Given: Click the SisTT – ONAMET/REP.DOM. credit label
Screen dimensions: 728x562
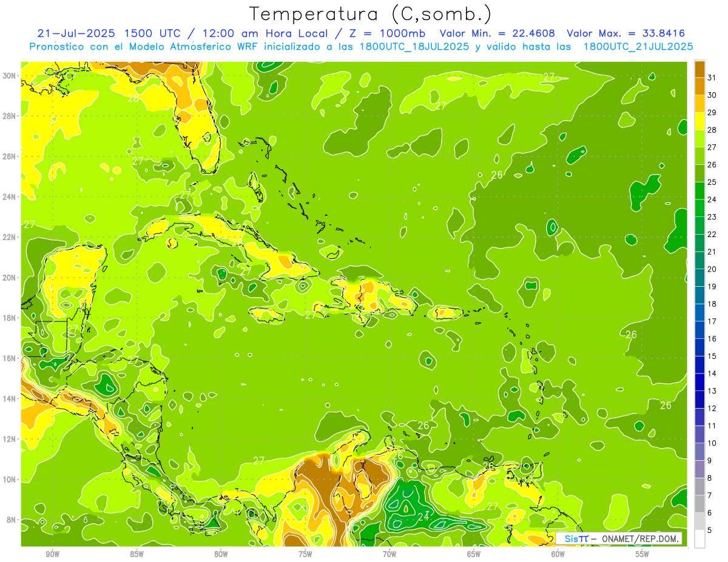Looking at the screenshot, I should coord(619,538).
